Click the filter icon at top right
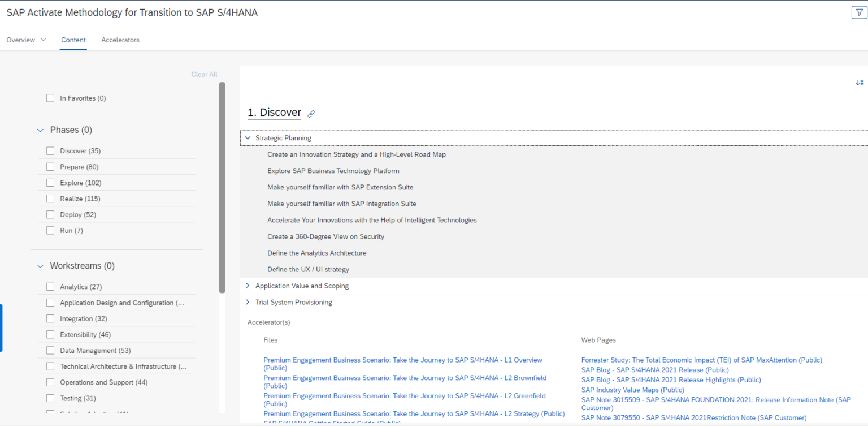 point(858,12)
